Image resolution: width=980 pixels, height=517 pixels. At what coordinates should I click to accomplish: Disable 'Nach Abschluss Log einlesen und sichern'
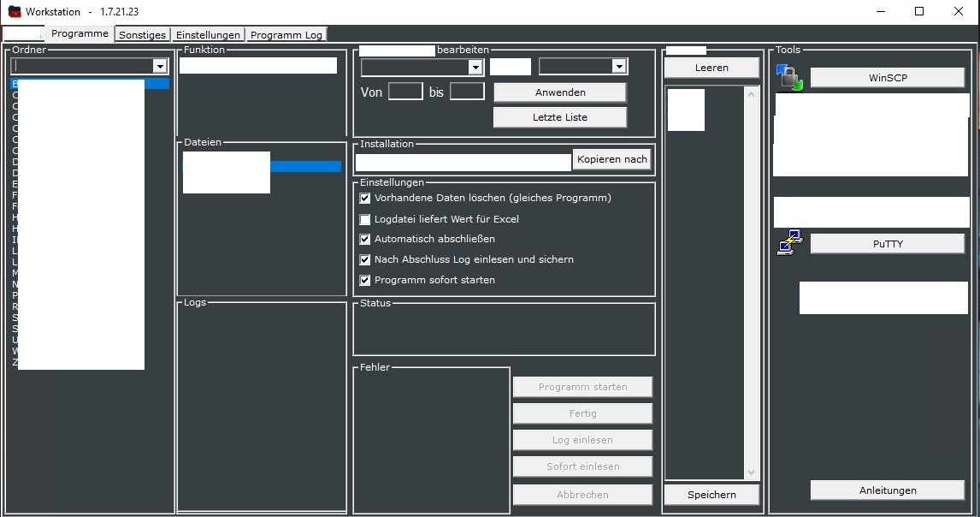365,259
